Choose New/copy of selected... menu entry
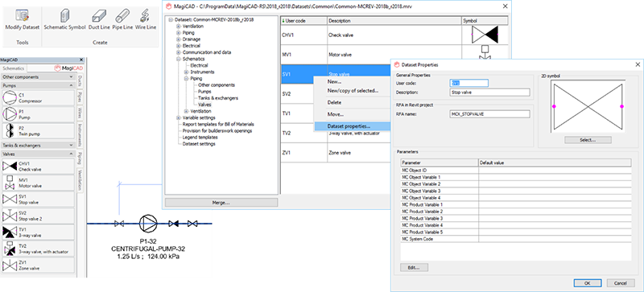The image size is (644, 292). (x=352, y=91)
